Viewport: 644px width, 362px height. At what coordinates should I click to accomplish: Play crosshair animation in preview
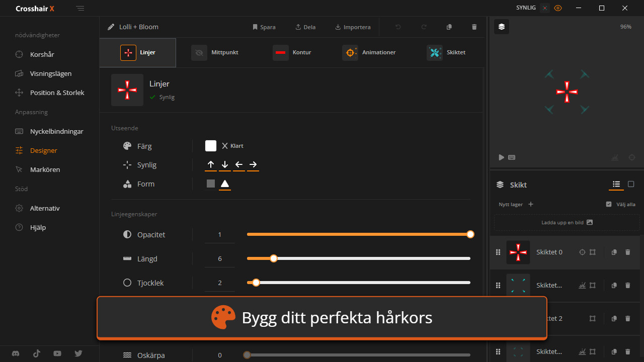(501, 157)
